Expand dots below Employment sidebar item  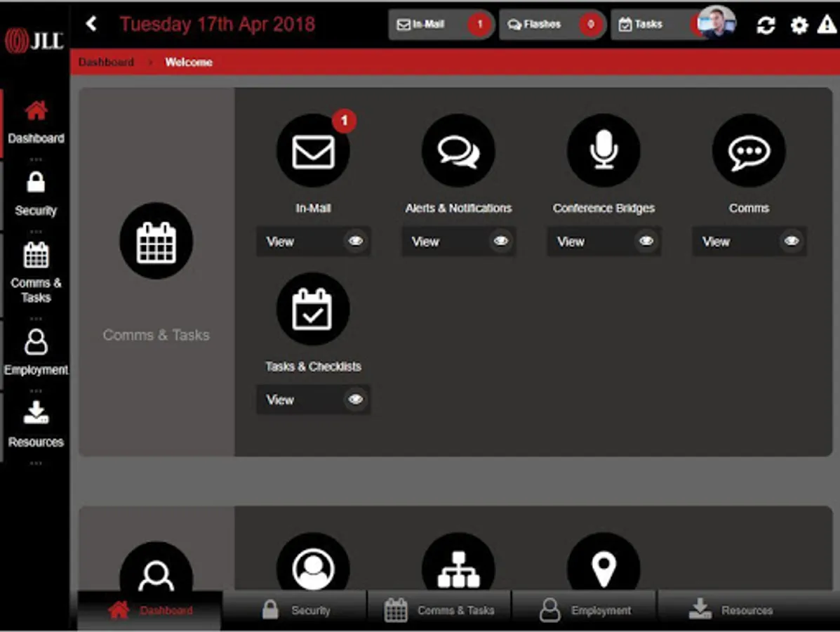click(35, 390)
